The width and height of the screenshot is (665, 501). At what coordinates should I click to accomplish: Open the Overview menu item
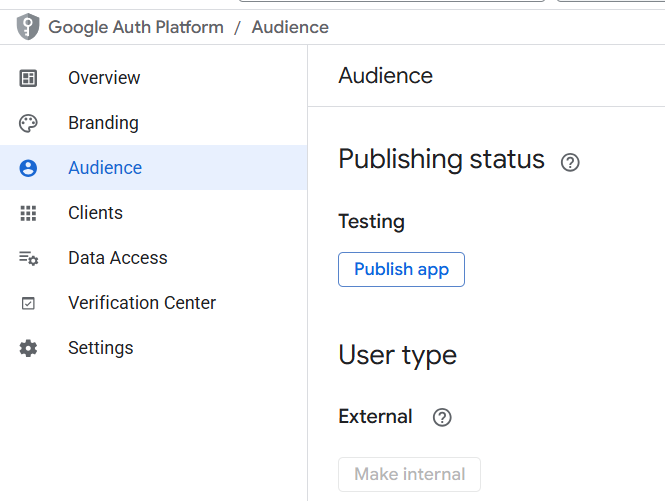[x=154, y=78]
